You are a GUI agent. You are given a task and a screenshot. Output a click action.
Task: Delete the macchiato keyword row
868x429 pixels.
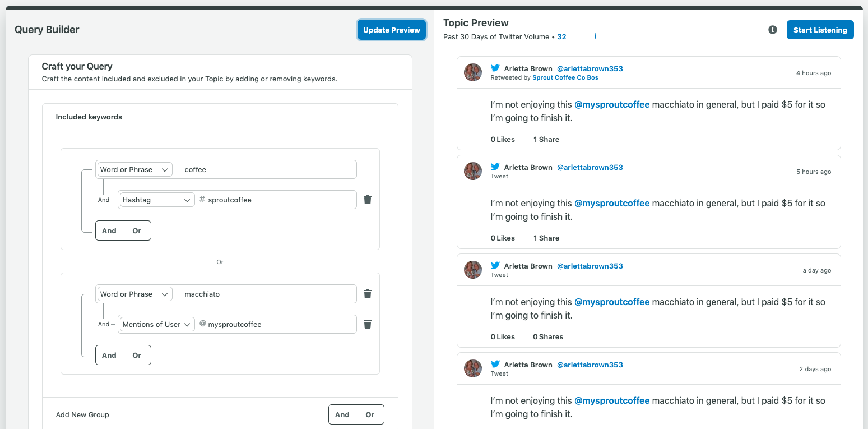(x=368, y=294)
